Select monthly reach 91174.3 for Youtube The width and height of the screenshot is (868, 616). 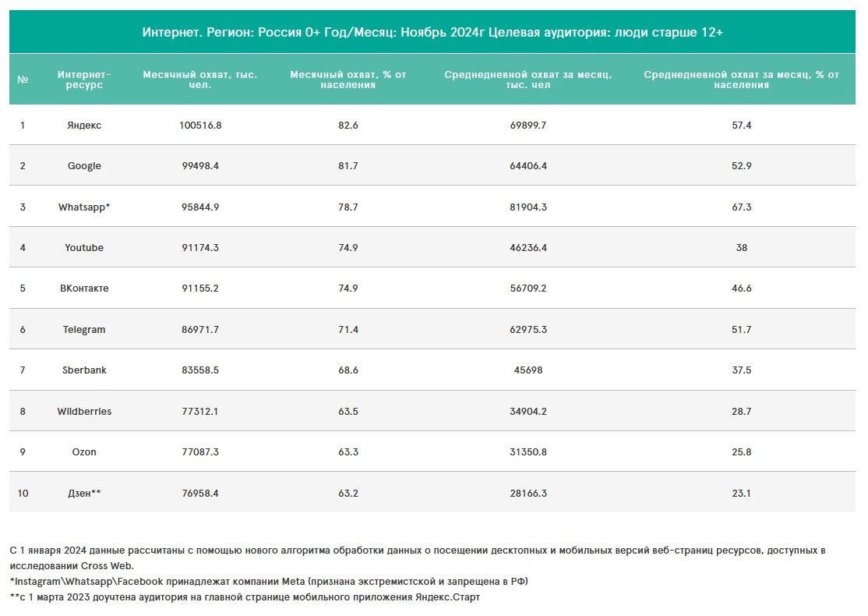click(x=199, y=248)
